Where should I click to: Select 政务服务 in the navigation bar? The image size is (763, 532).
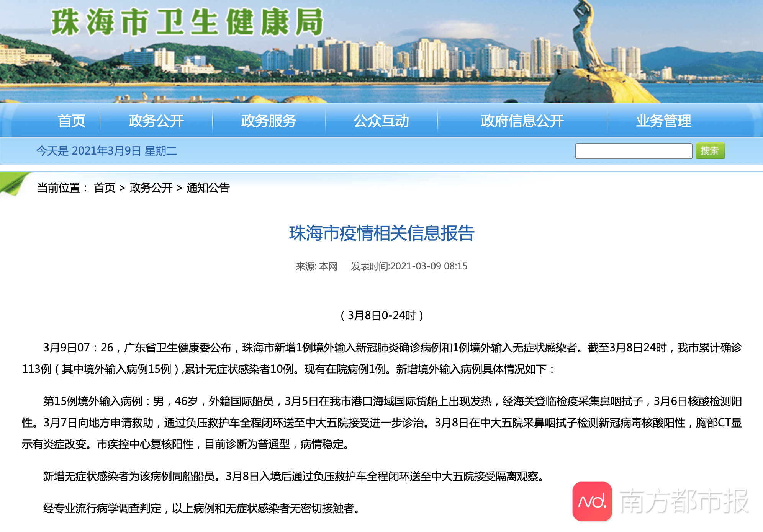click(x=268, y=121)
